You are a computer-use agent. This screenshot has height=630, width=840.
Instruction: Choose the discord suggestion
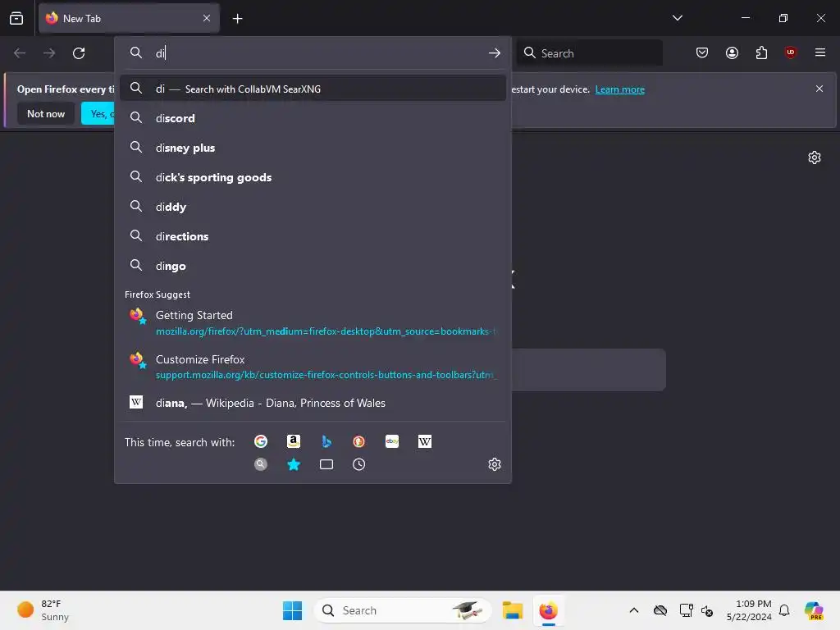click(313, 118)
